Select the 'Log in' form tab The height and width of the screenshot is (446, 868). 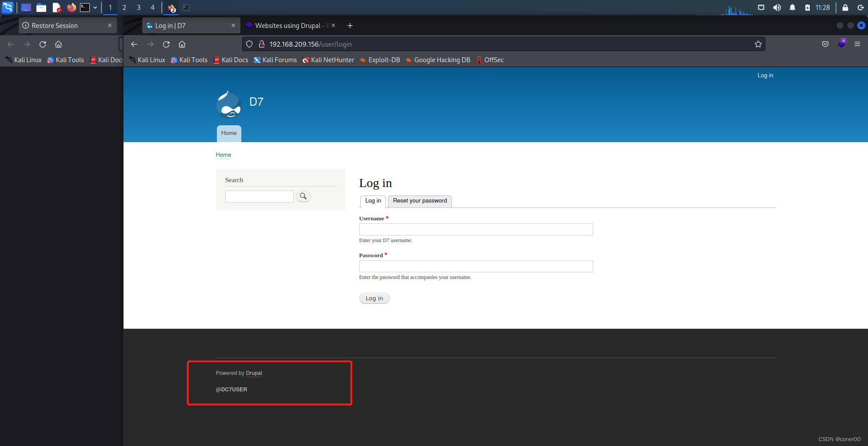373,201
